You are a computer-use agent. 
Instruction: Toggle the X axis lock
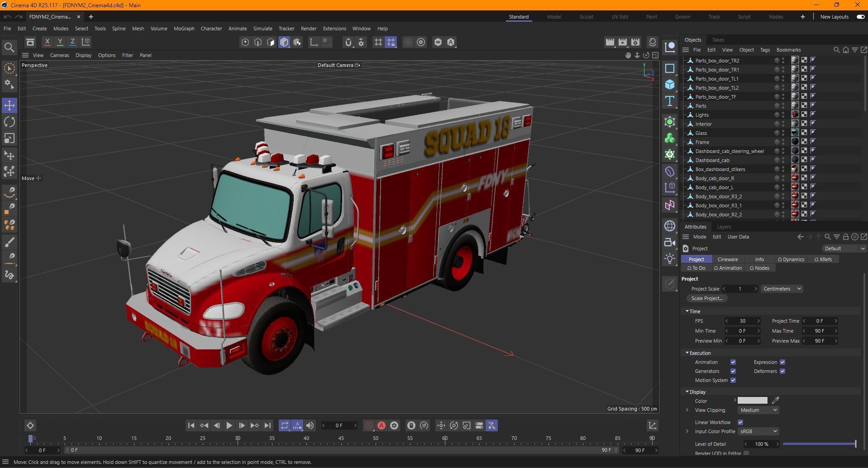click(47, 42)
